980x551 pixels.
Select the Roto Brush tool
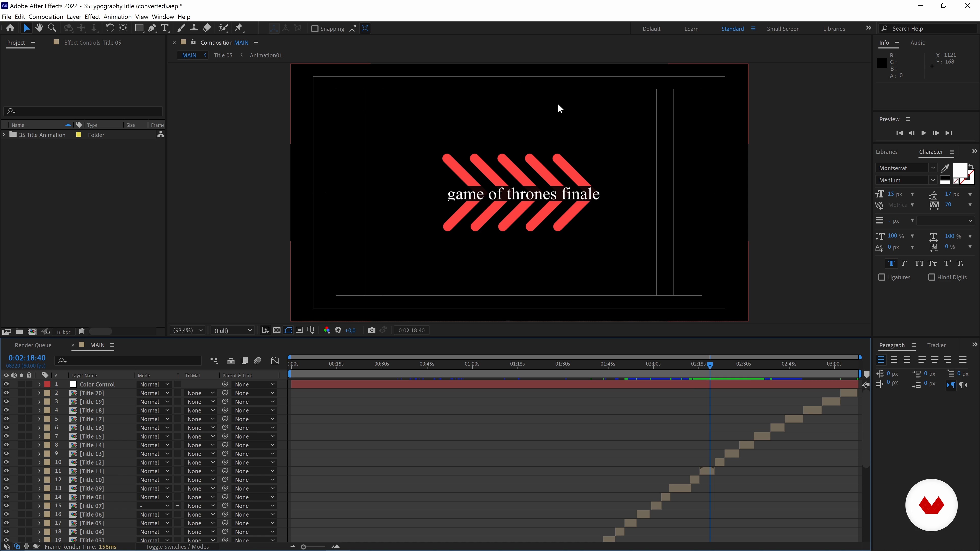(223, 28)
